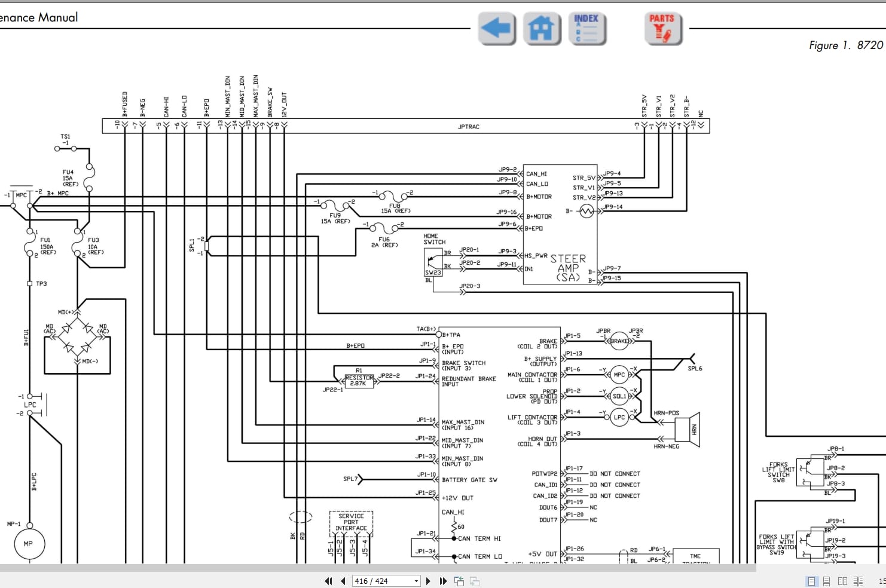Click the TP3 test point label
The width and height of the screenshot is (886, 588).
[41, 284]
